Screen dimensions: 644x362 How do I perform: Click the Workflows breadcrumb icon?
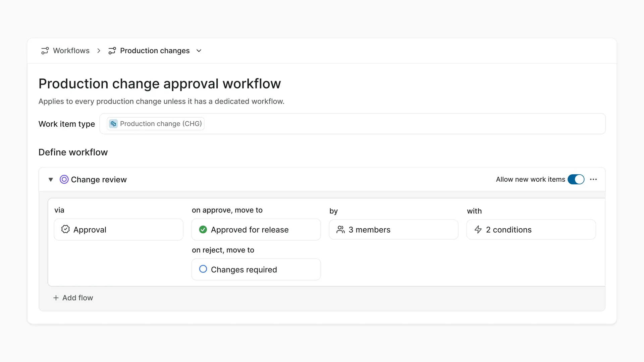pyautogui.click(x=45, y=51)
